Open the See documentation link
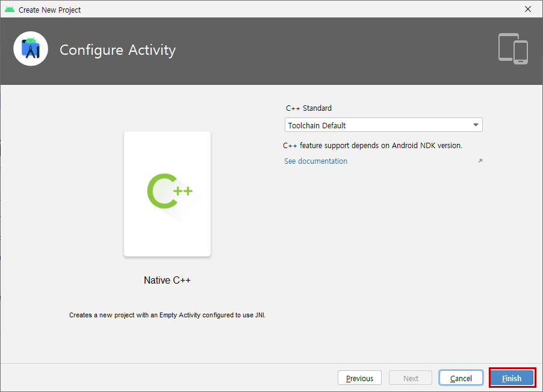The width and height of the screenshot is (543, 392). point(315,161)
